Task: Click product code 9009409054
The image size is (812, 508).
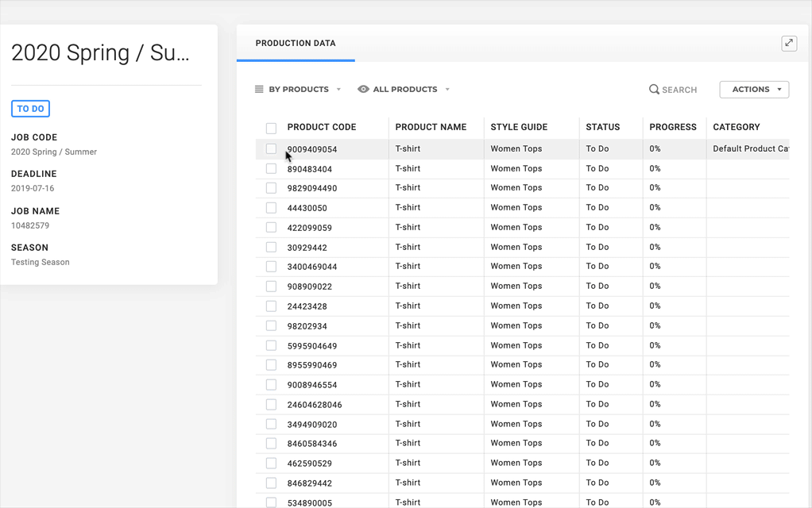Action: coord(312,149)
